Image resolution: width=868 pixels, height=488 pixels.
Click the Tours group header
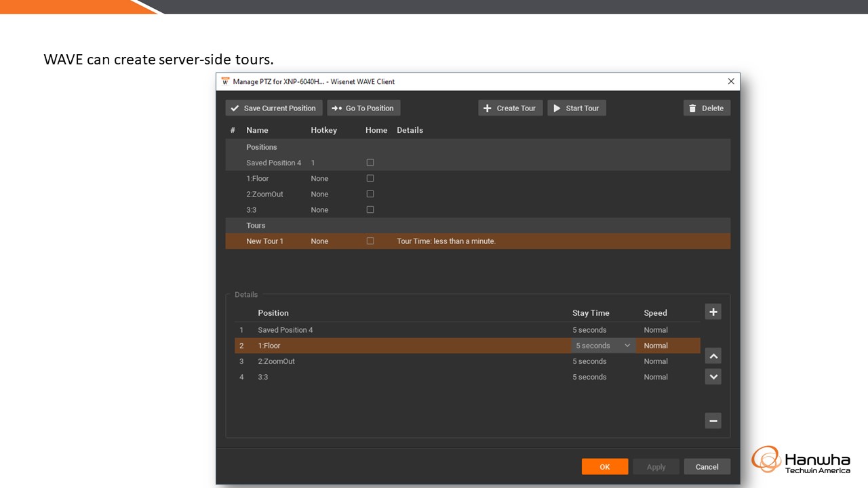click(478, 226)
